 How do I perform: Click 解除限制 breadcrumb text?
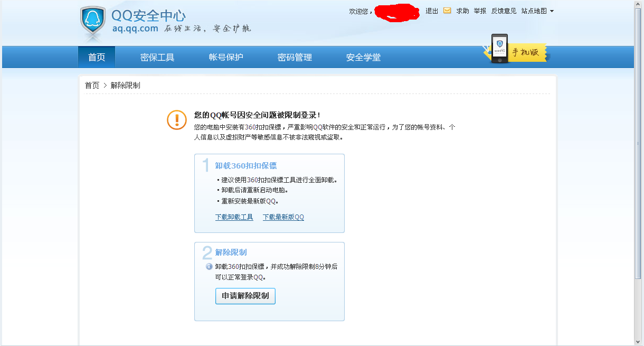coord(126,85)
